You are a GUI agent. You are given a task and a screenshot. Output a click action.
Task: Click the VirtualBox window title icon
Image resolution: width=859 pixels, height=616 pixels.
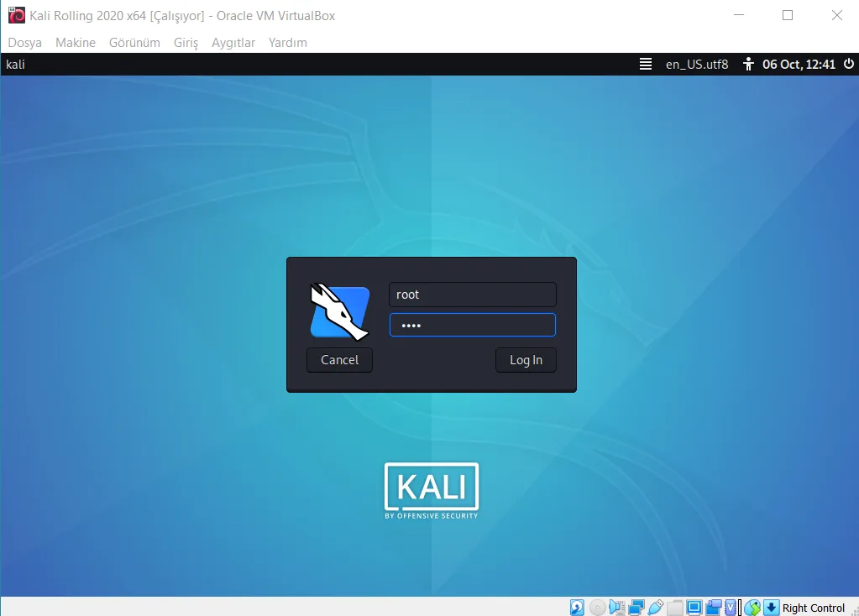click(17, 15)
